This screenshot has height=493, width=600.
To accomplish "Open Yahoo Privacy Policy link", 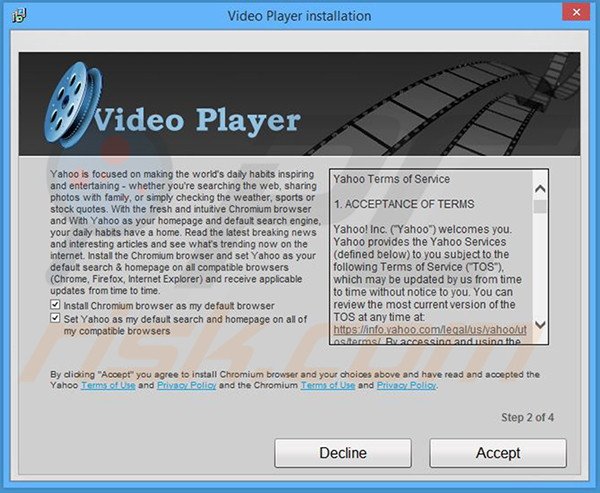I will coord(187,385).
